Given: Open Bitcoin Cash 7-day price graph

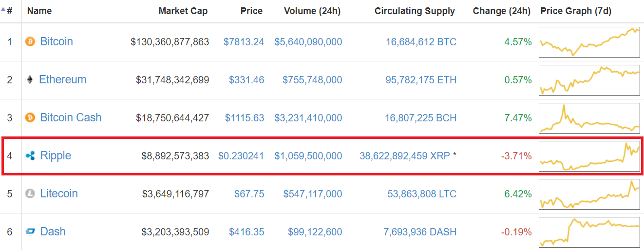Looking at the screenshot, I should click(x=589, y=118).
